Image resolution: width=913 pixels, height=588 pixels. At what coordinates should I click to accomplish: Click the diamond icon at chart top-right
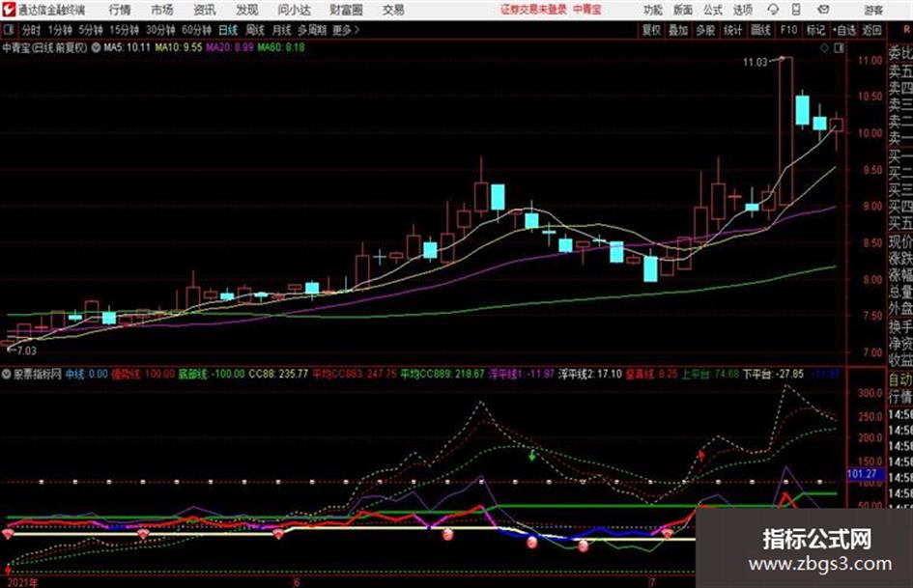824,48
